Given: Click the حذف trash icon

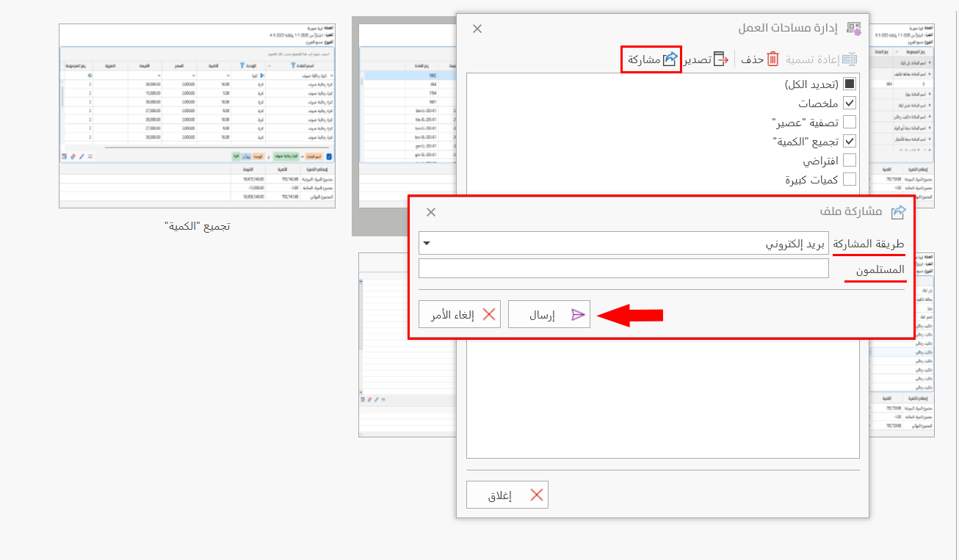Looking at the screenshot, I should 772,59.
